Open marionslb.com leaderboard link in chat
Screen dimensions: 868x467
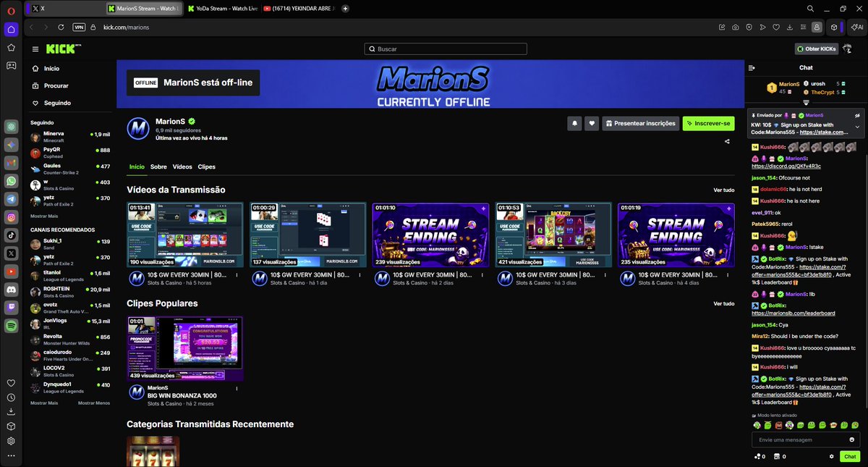pos(793,314)
